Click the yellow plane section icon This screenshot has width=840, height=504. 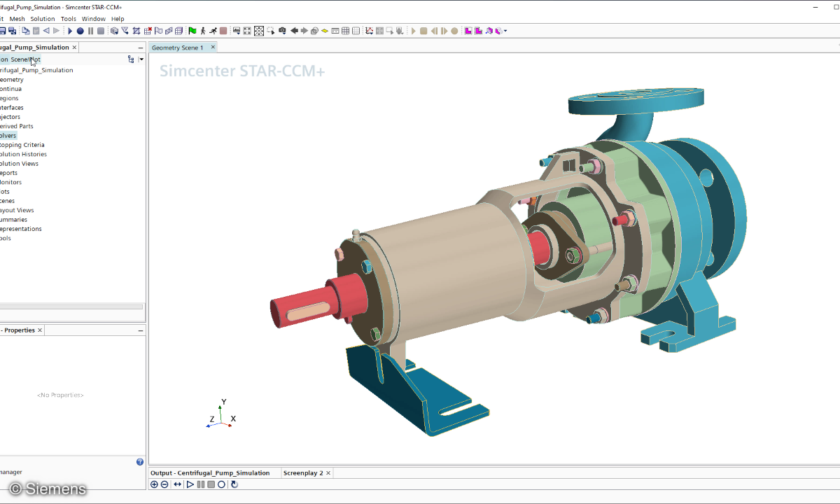coord(325,31)
